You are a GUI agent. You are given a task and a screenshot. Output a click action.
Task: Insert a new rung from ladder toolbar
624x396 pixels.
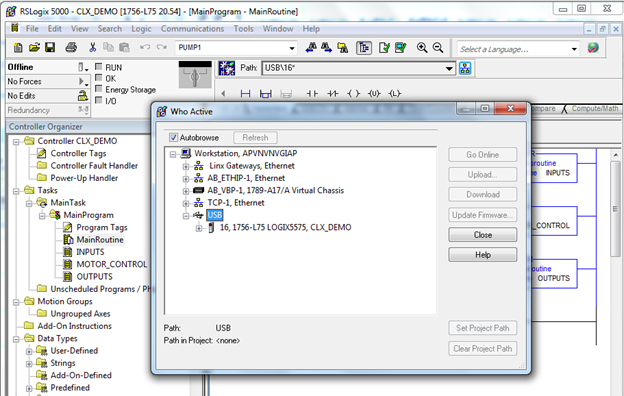246,94
